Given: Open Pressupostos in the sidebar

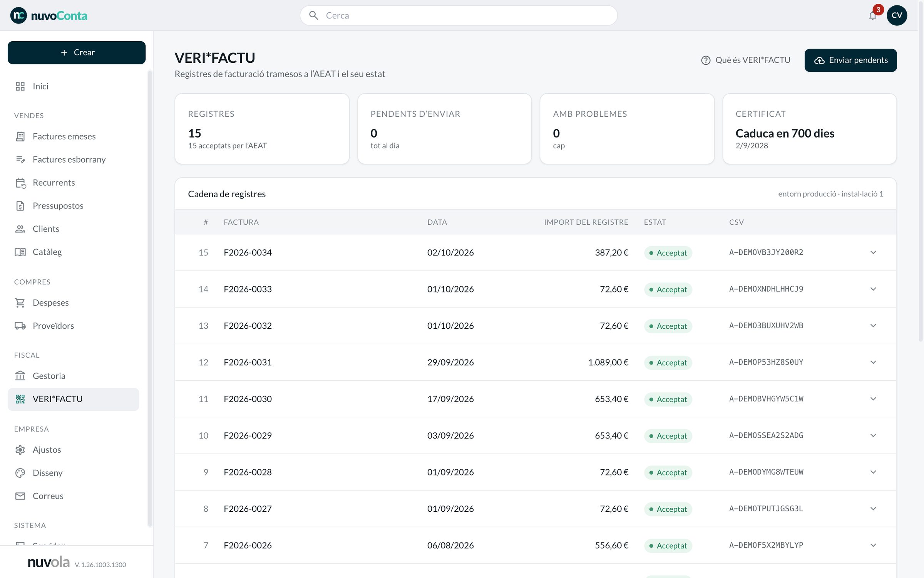Looking at the screenshot, I should click(x=73, y=206).
